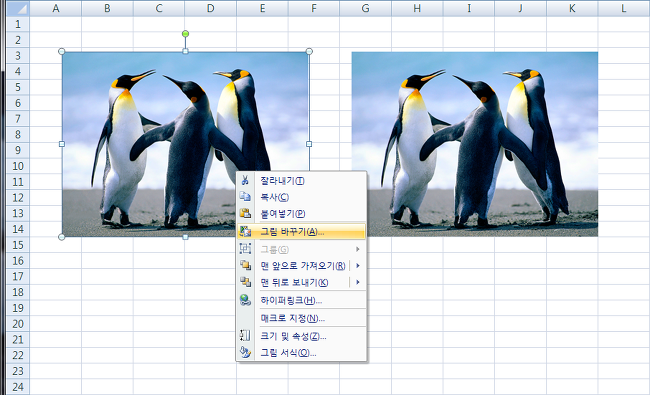Click the copy icon beside 복사
Image resolution: width=650 pixels, height=395 pixels.
[x=245, y=197]
